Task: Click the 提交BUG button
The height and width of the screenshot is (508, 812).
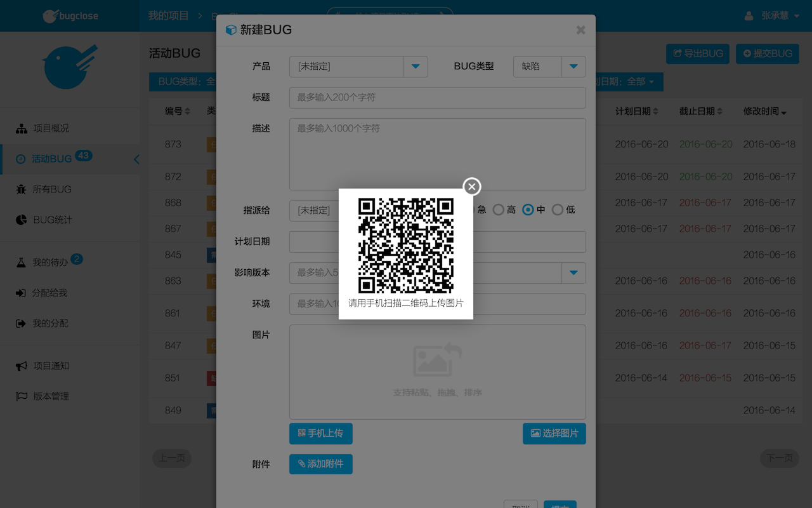Action: (768, 54)
